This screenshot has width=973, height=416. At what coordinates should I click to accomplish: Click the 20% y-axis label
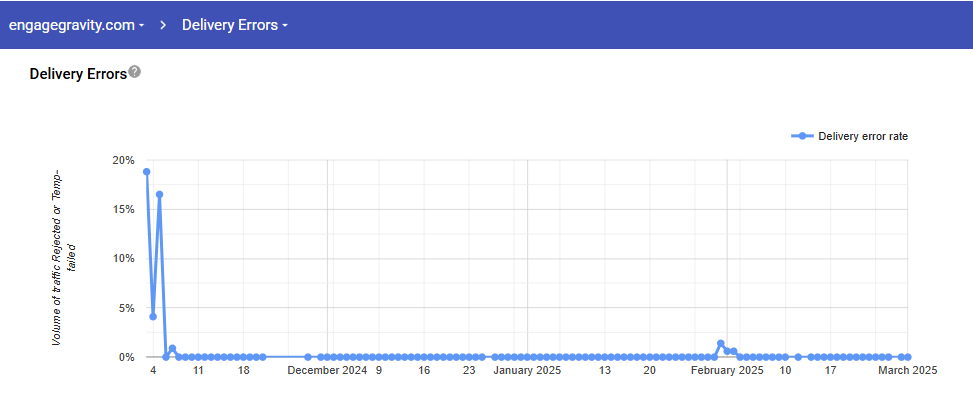click(123, 160)
